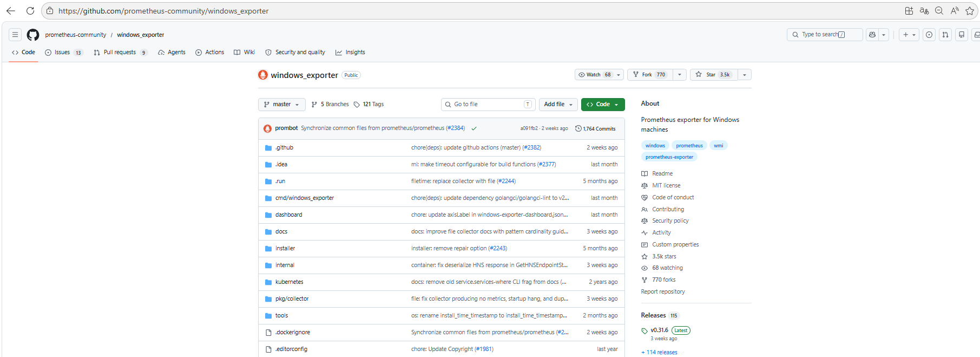The width and height of the screenshot is (980, 357).
Task: Open Security and quality tab
Action: coord(295,53)
